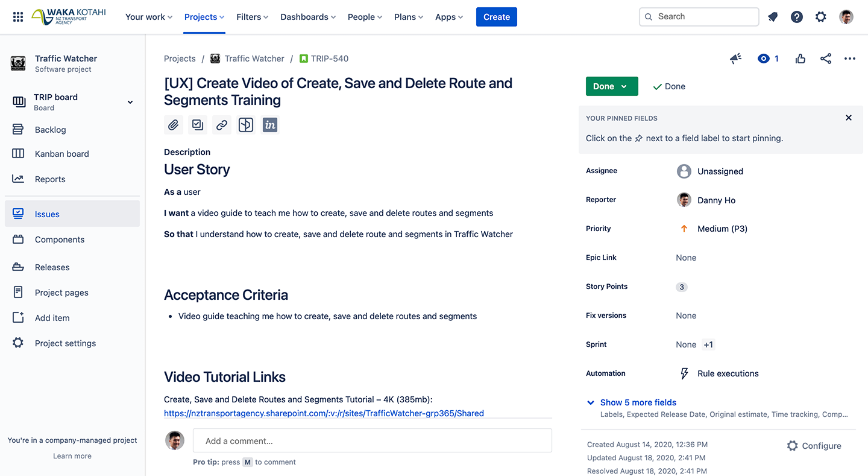This screenshot has width=868, height=476.
Task: Close the pinned fields panel
Action: click(849, 118)
